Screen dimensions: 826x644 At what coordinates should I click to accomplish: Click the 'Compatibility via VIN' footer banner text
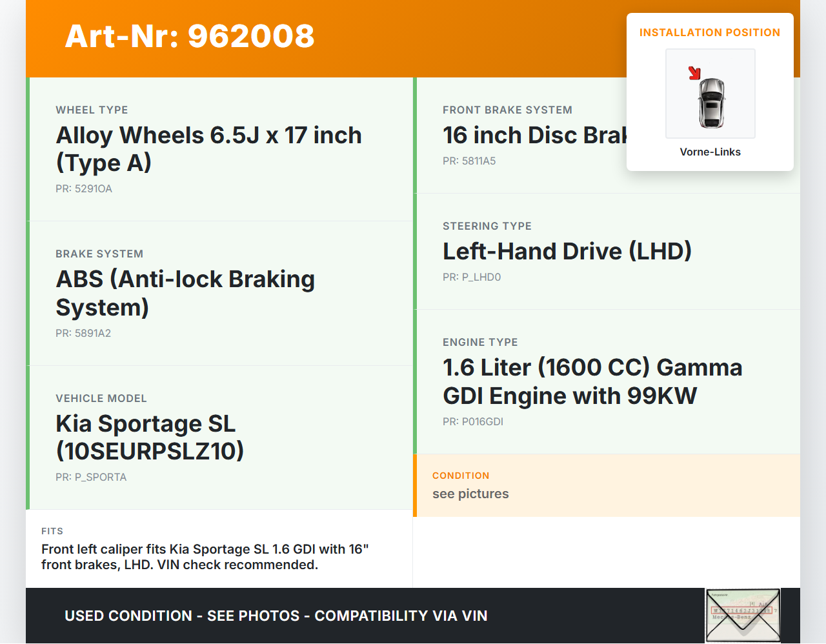(x=400, y=616)
